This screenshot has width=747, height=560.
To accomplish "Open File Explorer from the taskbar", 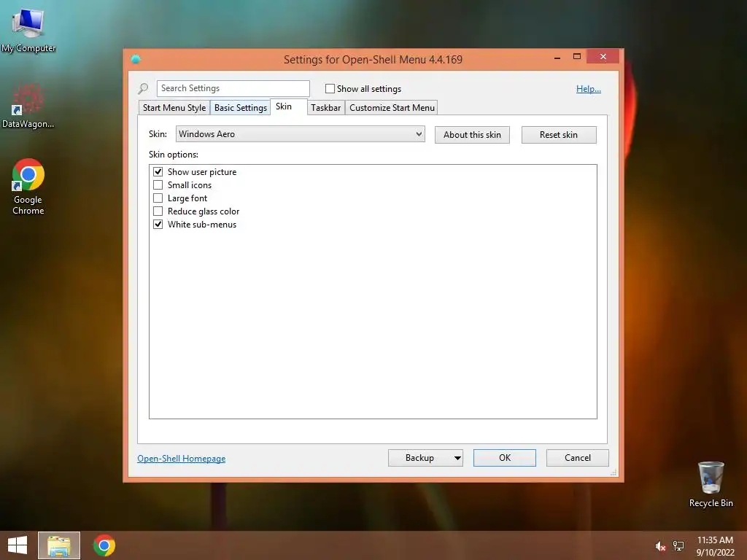I will 59,545.
